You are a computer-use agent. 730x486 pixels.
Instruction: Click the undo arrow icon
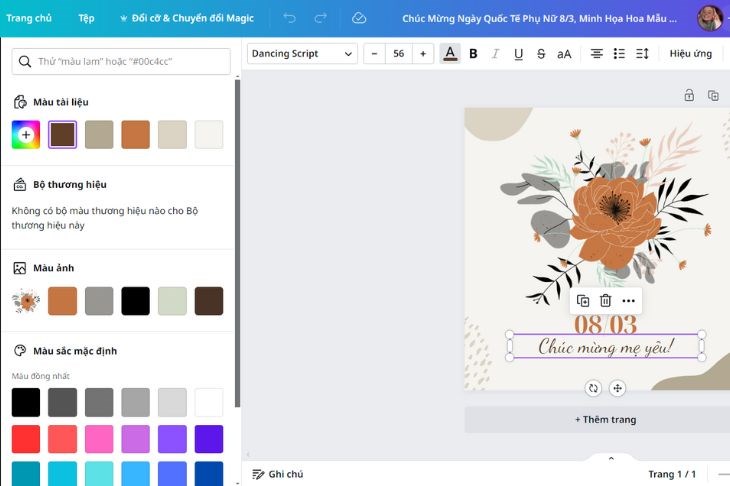tap(290, 18)
